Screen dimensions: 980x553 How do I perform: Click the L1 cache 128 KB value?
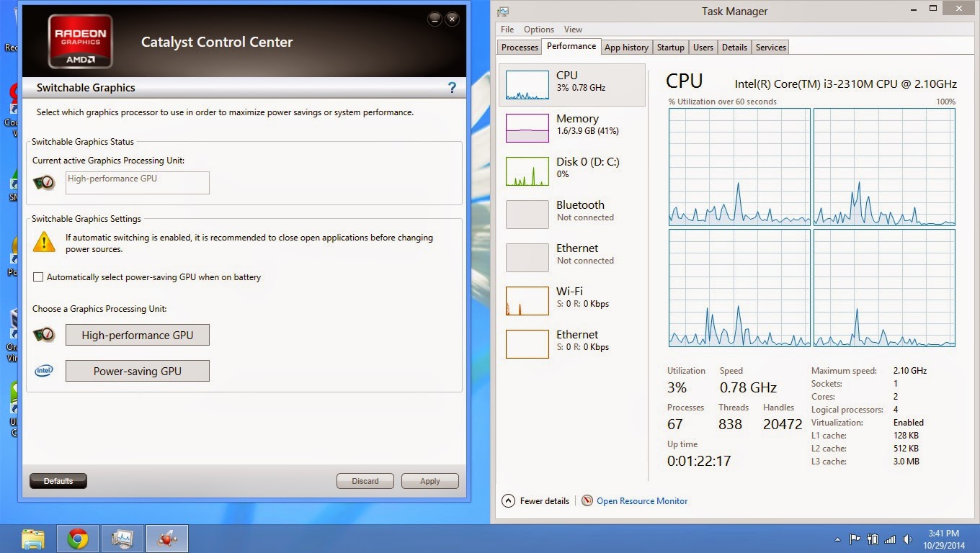click(906, 436)
